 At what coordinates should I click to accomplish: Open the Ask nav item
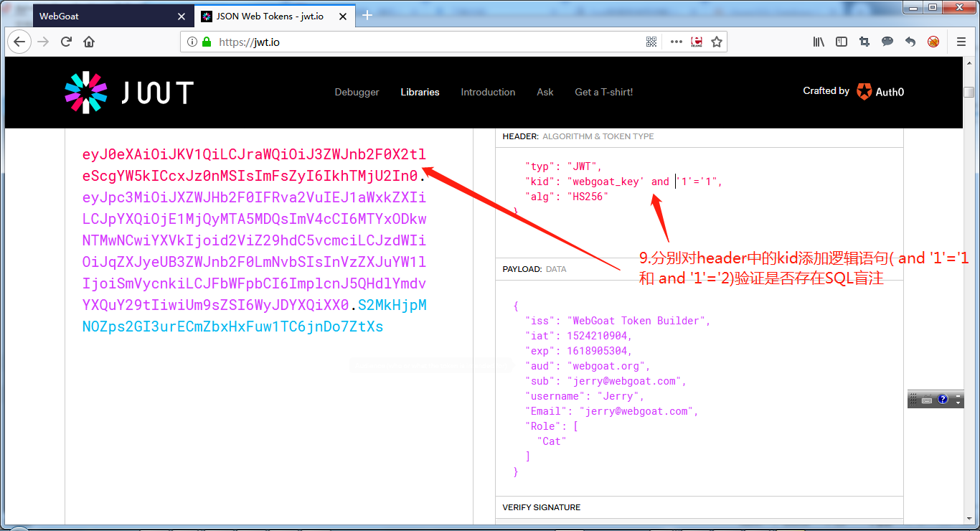[545, 92]
